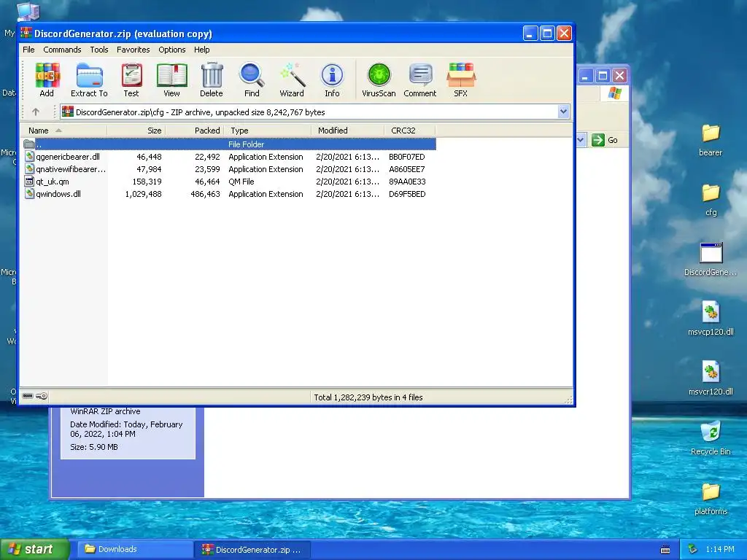Viewport: 747px width, 560px height.
Task: Click the 1:14 PM taskbar clock
Action: (720, 549)
